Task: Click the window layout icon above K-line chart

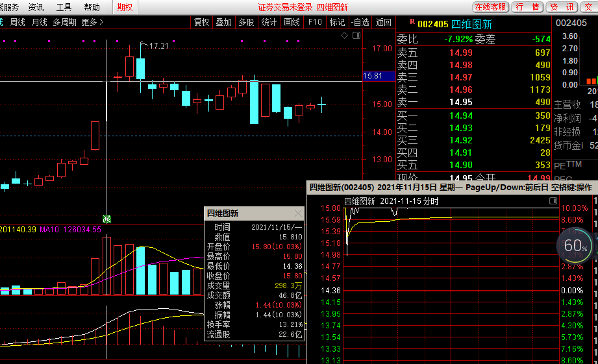Action: [356, 36]
